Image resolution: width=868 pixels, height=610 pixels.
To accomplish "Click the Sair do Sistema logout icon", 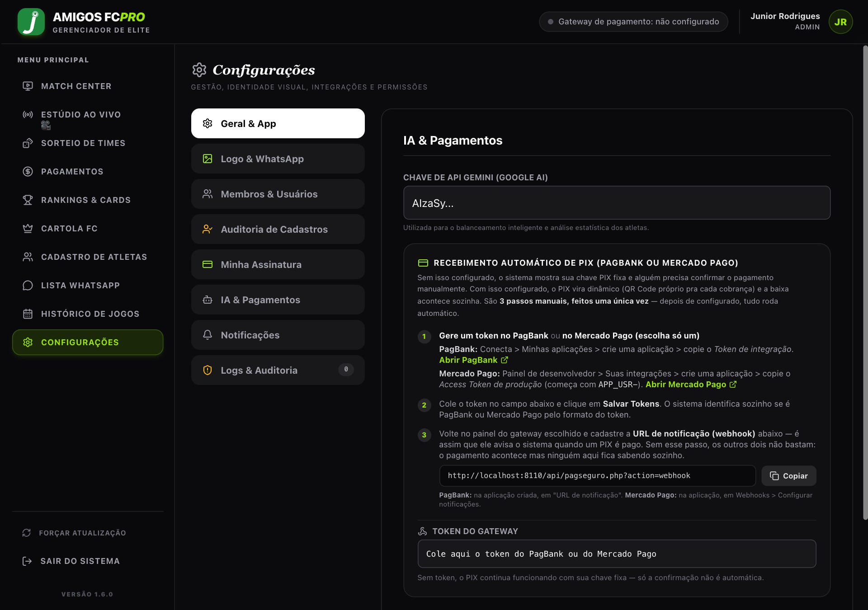I will (x=27, y=561).
